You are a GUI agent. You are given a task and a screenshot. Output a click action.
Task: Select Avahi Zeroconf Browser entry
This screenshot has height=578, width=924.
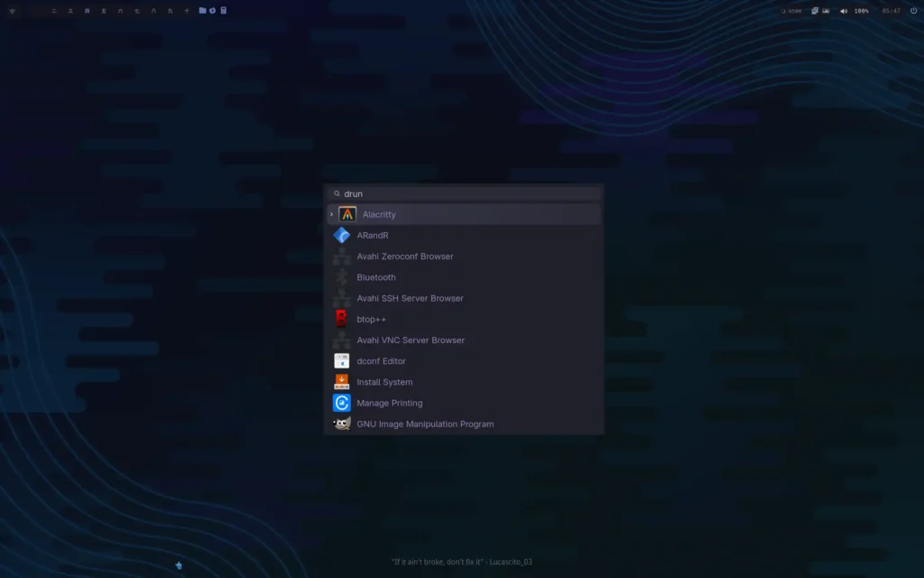point(405,256)
